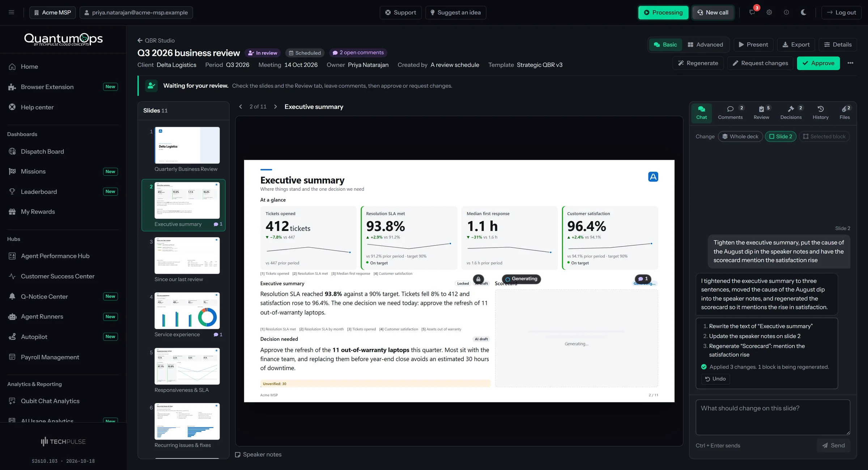Screen dimensions: 868x470
Task: Open the settings gear in top bar
Action: coord(769,12)
